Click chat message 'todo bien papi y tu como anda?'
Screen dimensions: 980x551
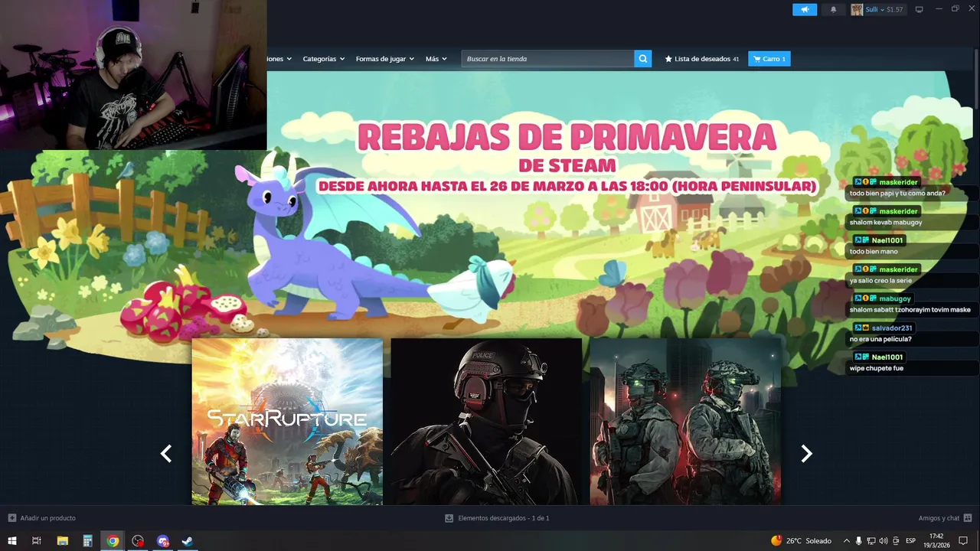click(x=897, y=194)
